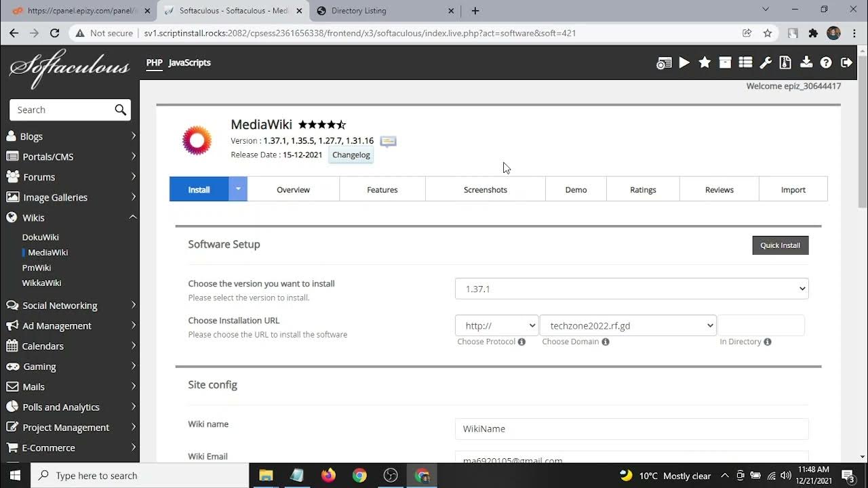The width and height of the screenshot is (868, 488).
Task: Expand the Social Networking category
Action: pos(70,305)
